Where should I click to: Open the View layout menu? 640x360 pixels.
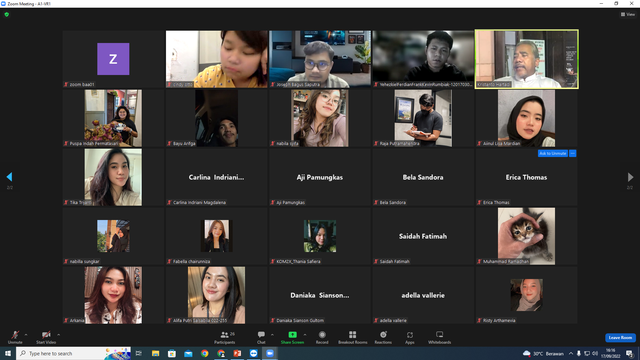628,14
